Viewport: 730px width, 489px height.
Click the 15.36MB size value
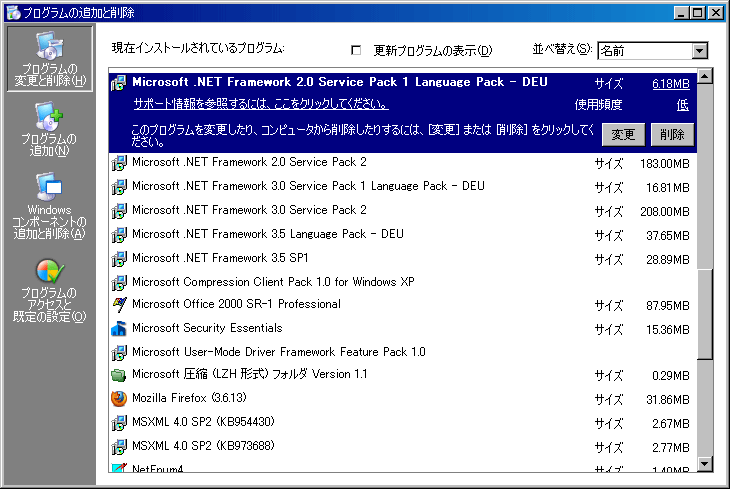click(668, 330)
